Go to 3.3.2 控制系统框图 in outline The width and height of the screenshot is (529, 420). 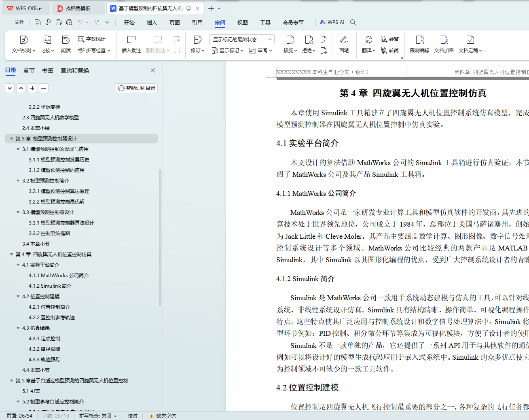click(49, 233)
